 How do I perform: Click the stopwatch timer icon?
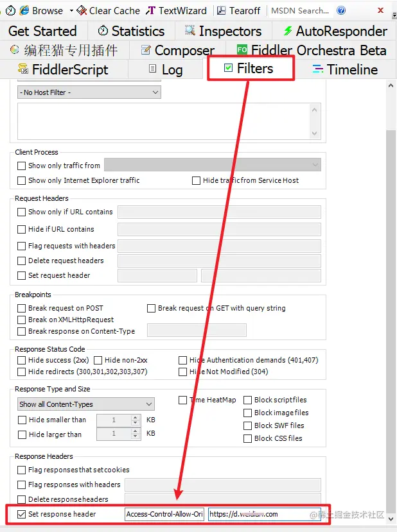point(10,10)
